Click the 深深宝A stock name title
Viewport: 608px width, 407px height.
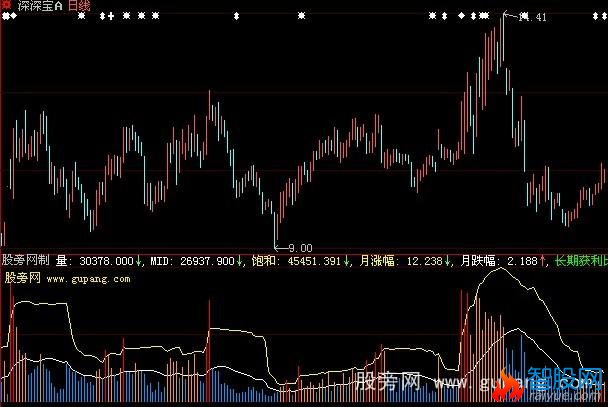(40, 5)
